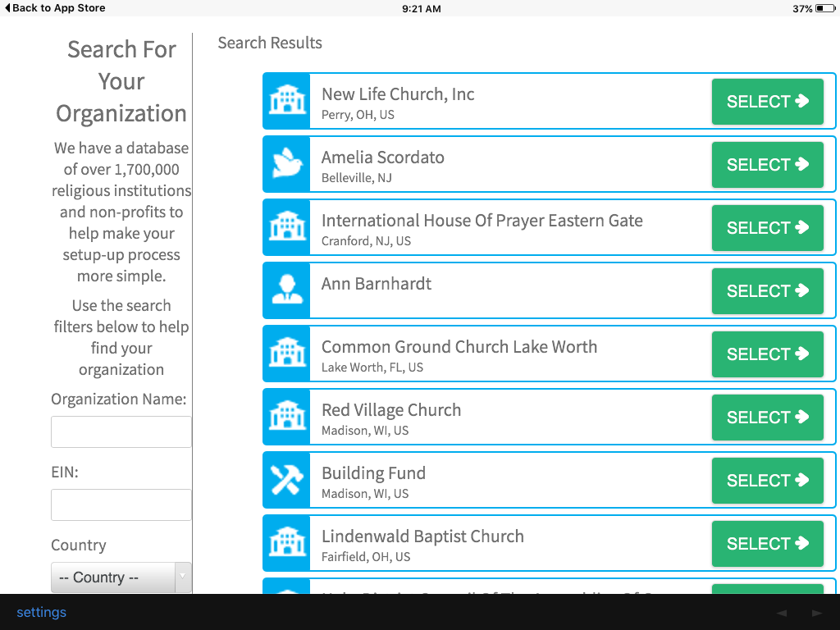840x630 pixels.
Task: Click the building icon for Red Village Church
Action: point(286,418)
